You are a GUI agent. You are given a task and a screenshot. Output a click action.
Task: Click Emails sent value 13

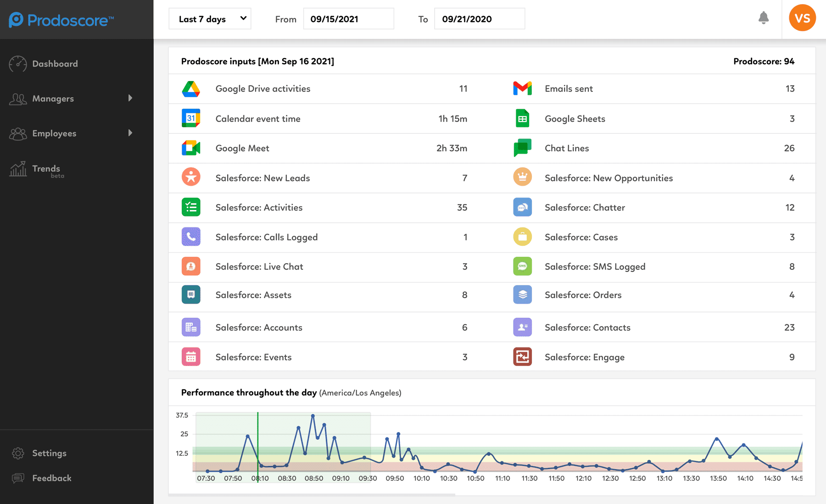(x=790, y=89)
